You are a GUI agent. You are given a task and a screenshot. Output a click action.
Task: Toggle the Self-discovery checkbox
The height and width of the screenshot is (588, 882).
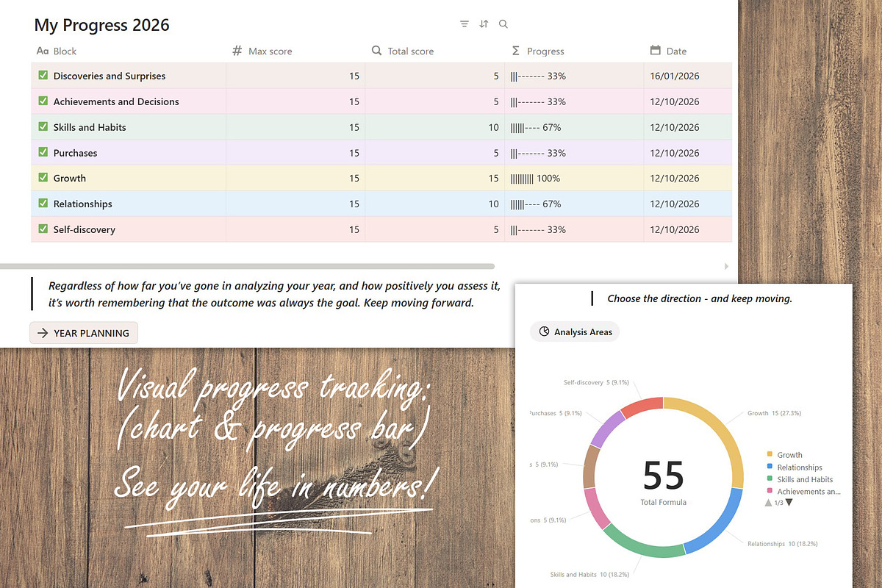[43, 229]
